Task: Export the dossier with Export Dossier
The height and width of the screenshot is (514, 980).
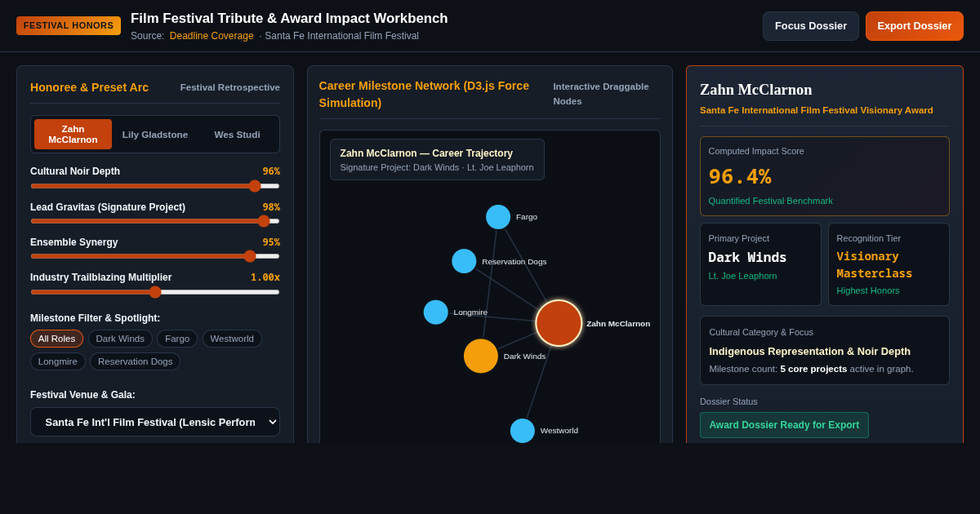Action: point(914,26)
